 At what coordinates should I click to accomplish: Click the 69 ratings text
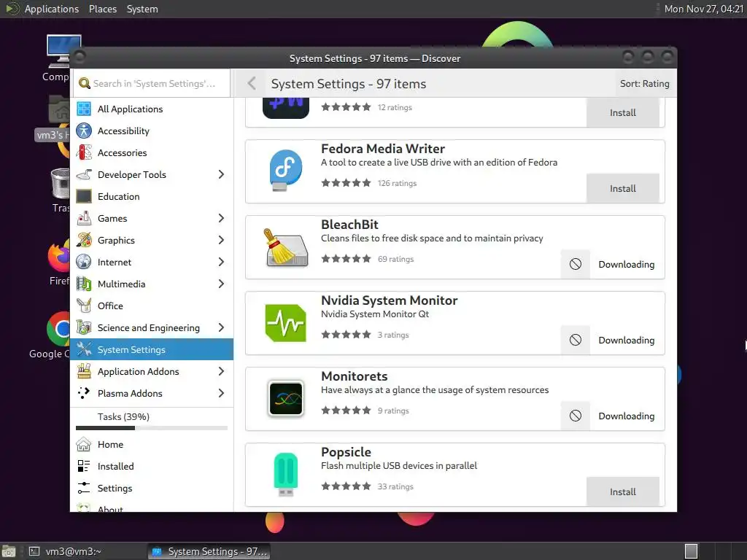[x=396, y=259]
